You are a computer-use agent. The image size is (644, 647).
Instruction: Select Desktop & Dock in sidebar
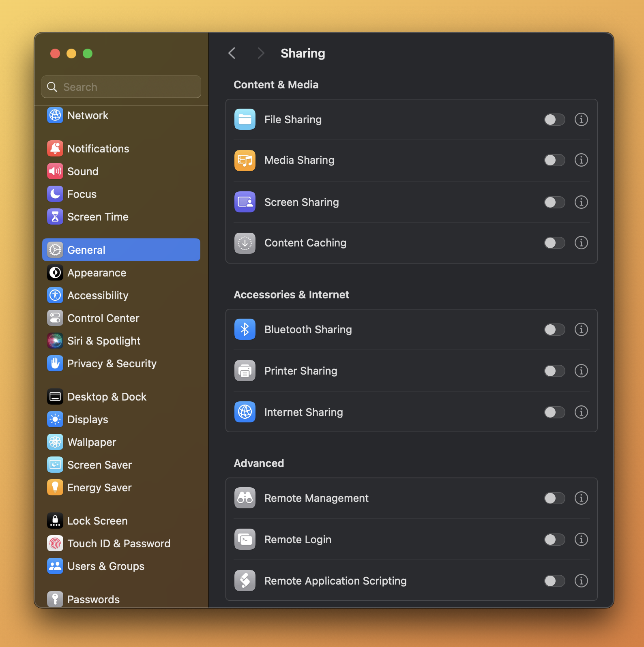pos(121,397)
